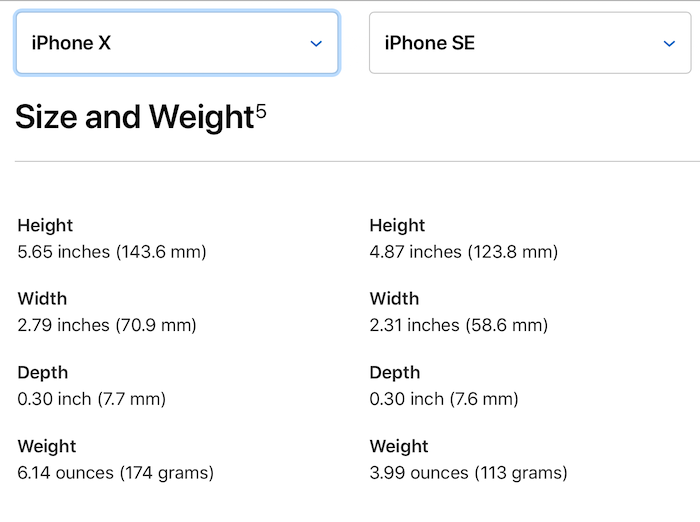Screen dimensions: 700x522
Task: Select the 4.87 inches (123.8 mm) height value
Action: pos(463,252)
